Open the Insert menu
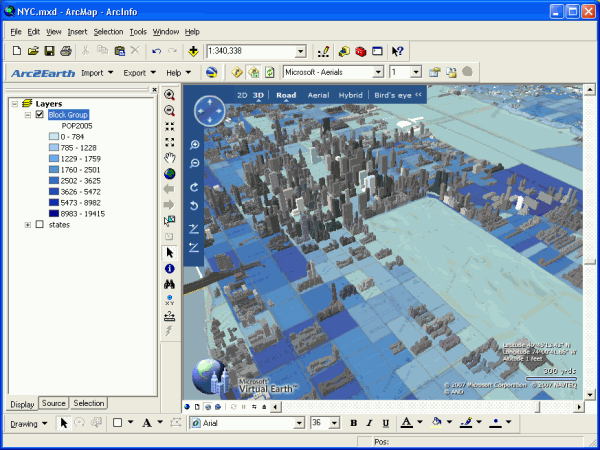Viewport: 600px width, 450px height. click(77, 32)
